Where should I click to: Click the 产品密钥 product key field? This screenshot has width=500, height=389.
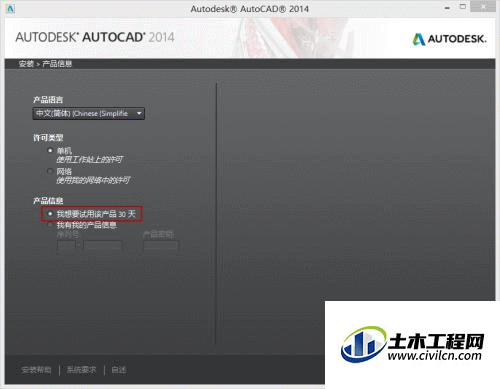[161, 246]
